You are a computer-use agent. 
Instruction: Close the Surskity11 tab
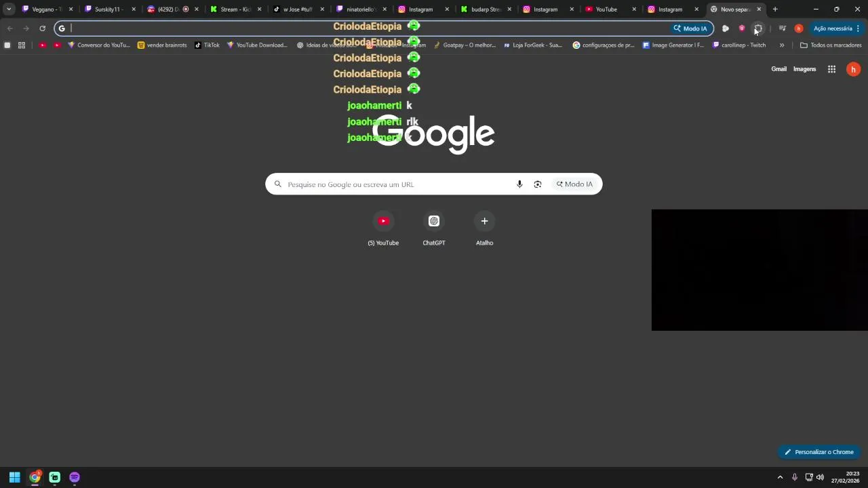click(134, 9)
